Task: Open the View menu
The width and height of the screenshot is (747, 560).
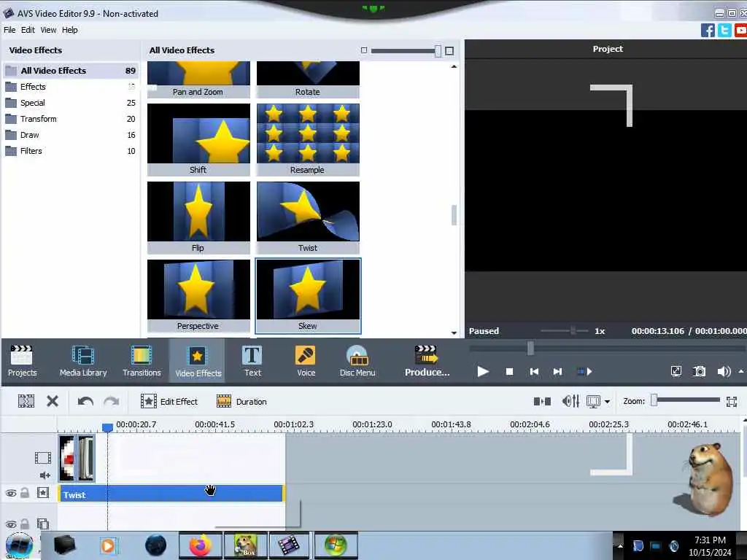Action: click(48, 29)
